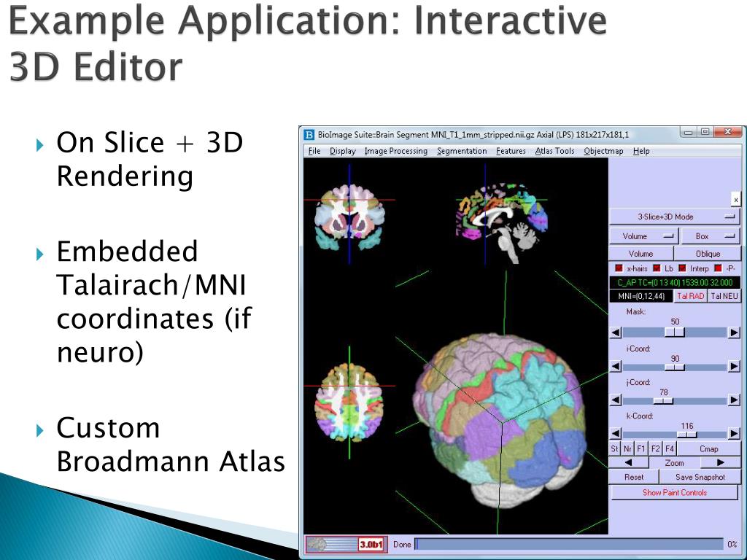
Task: Click Show Paint Controls
Action: [675, 492]
